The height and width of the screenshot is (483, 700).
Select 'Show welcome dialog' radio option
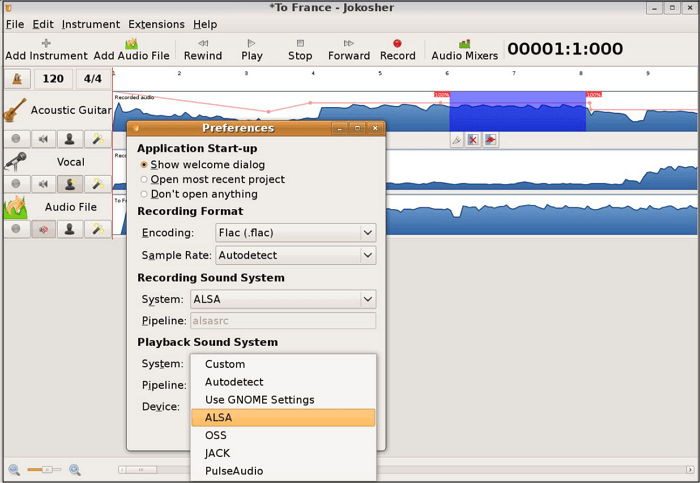pos(144,165)
